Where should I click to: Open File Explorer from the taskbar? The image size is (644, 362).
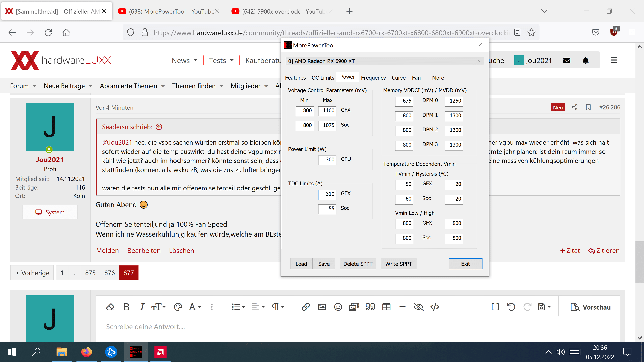[x=62, y=352]
